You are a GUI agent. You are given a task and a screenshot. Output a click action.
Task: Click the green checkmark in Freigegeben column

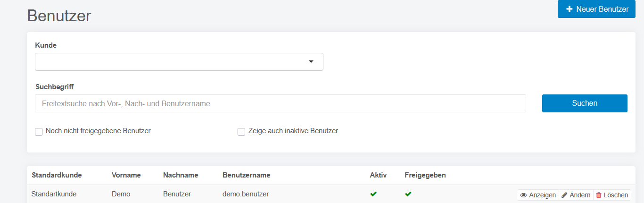pyautogui.click(x=408, y=194)
